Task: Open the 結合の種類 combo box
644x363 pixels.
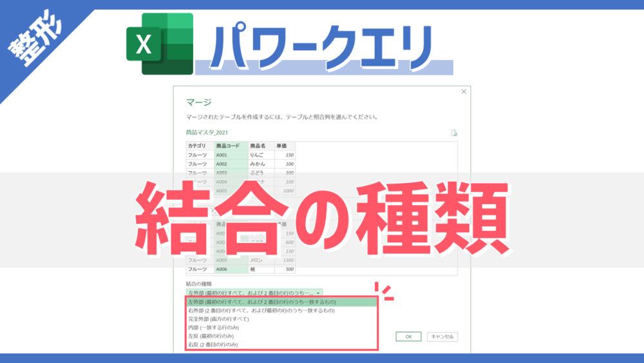Action: click(254, 293)
